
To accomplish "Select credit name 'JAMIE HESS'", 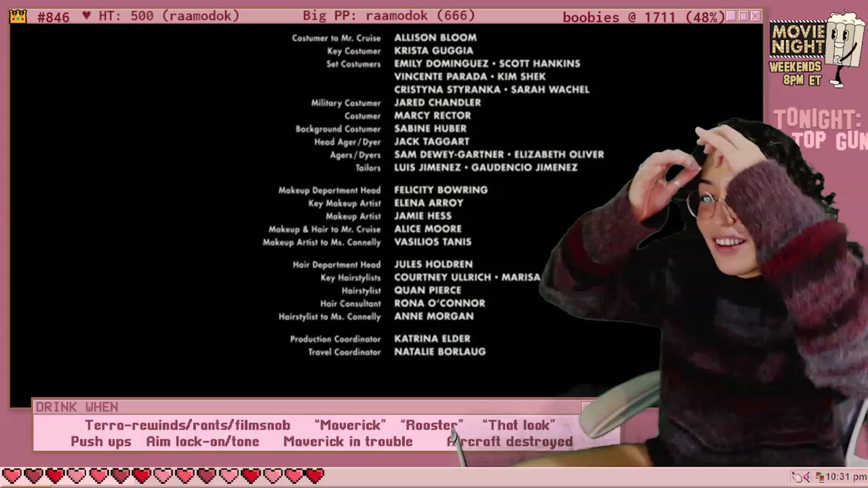I will (423, 216).
